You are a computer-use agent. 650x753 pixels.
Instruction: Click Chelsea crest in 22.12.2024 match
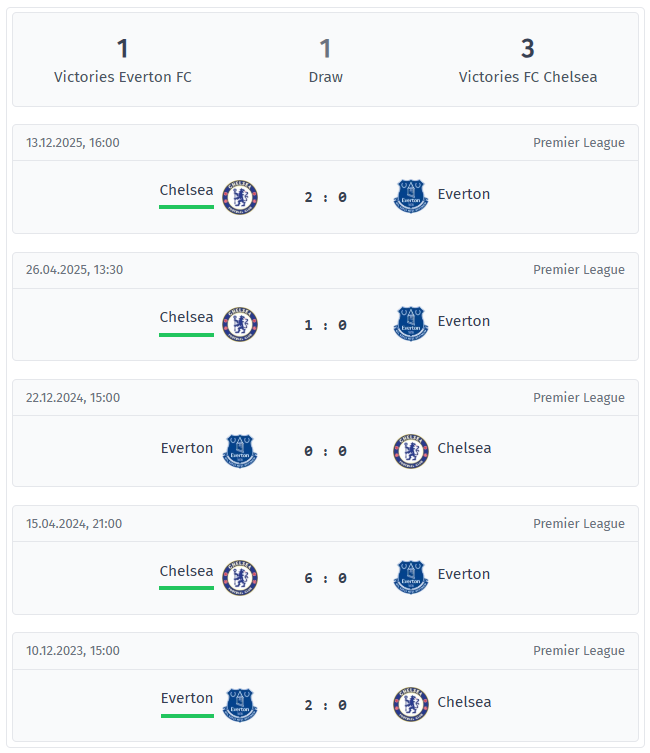pyautogui.click(x=411, y=451)
